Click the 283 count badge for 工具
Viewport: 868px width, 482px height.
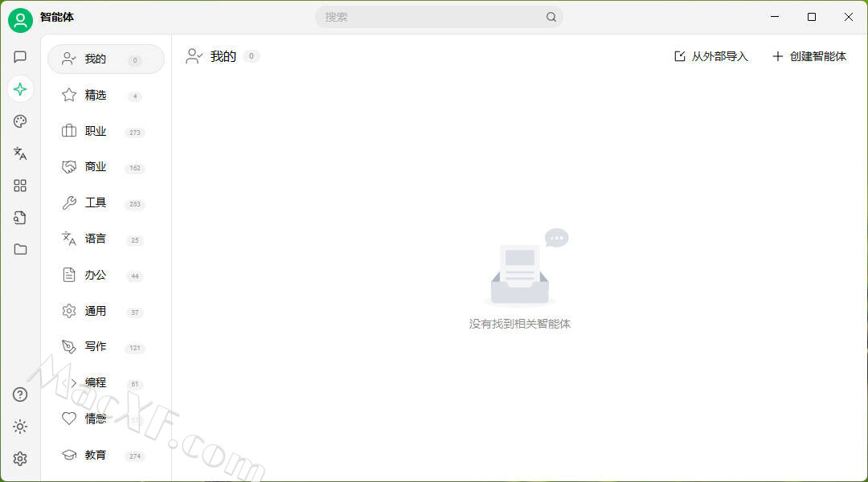135,204
